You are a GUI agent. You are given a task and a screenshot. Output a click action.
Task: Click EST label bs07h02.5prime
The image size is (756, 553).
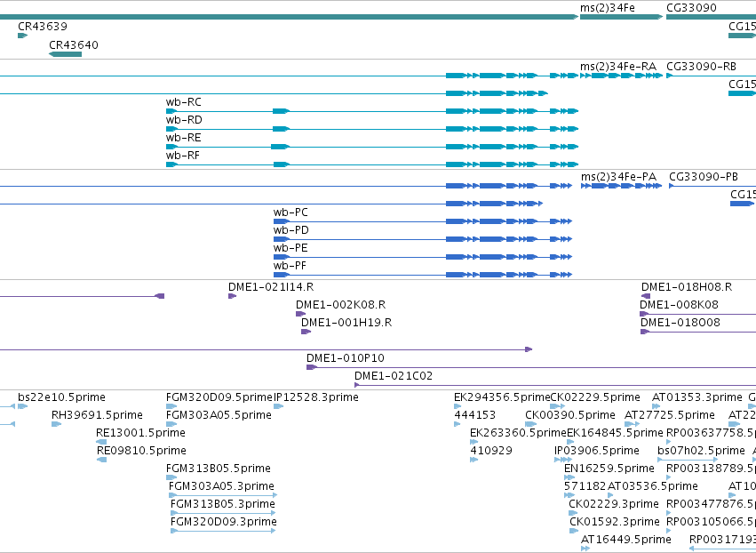pos(702,450)
